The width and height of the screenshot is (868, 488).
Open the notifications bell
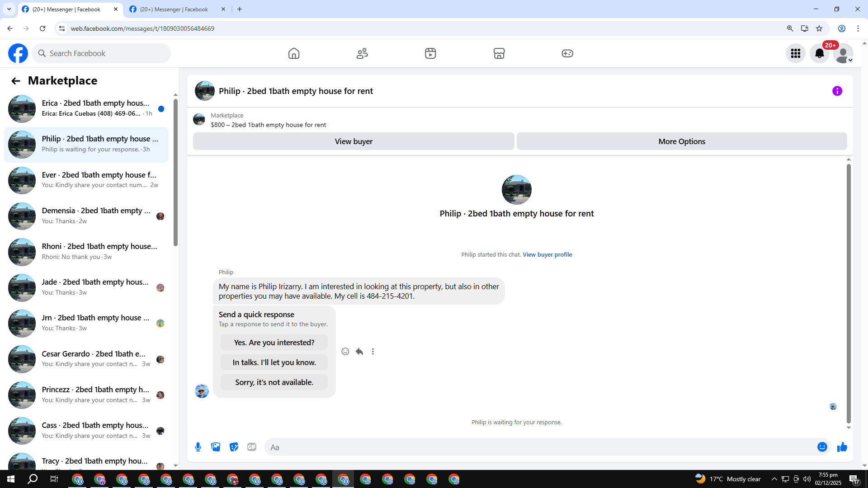coord(819,53)
